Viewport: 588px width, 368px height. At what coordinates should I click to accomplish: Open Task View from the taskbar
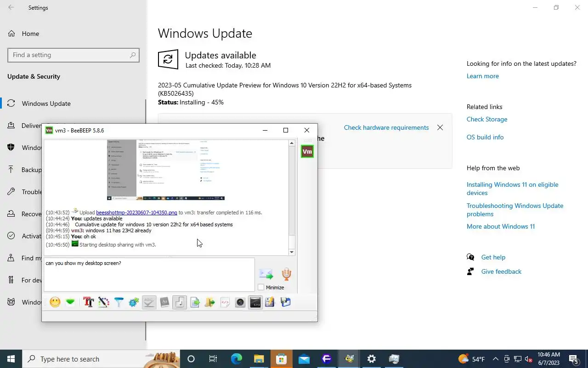click(x=213, y=359)
